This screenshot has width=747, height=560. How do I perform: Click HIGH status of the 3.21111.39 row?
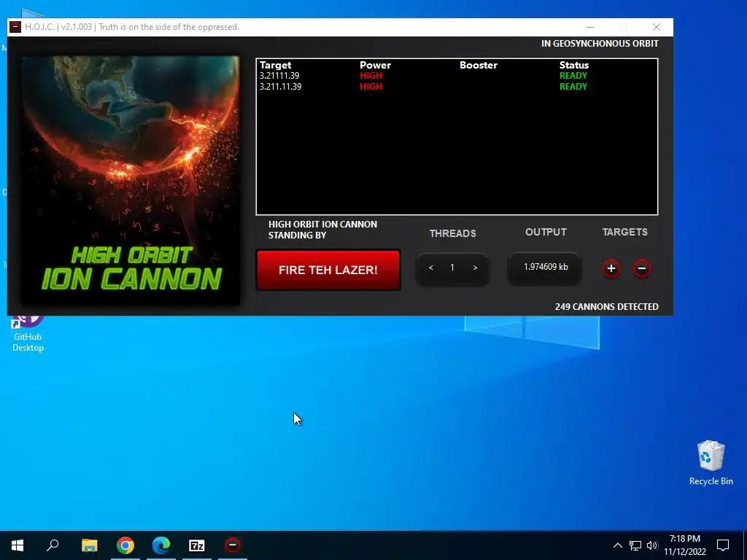point(371,76)
